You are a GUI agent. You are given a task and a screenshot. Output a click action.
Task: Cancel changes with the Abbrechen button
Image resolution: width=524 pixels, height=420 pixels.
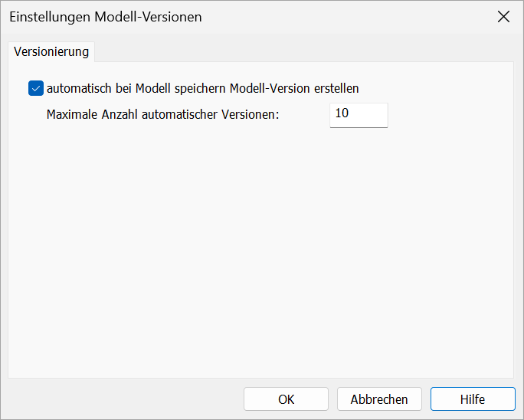[379, 399]
